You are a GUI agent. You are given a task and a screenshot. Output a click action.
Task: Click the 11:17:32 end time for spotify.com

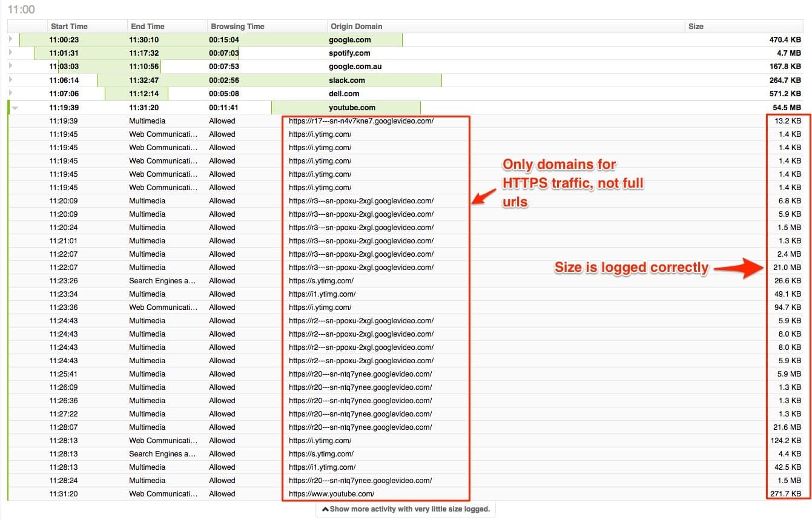tap(144, 53)
